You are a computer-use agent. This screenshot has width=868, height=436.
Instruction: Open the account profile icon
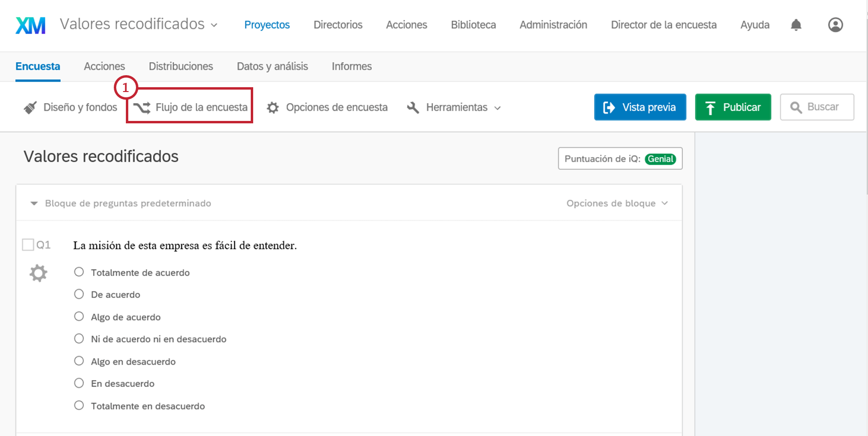pos(835,25)
